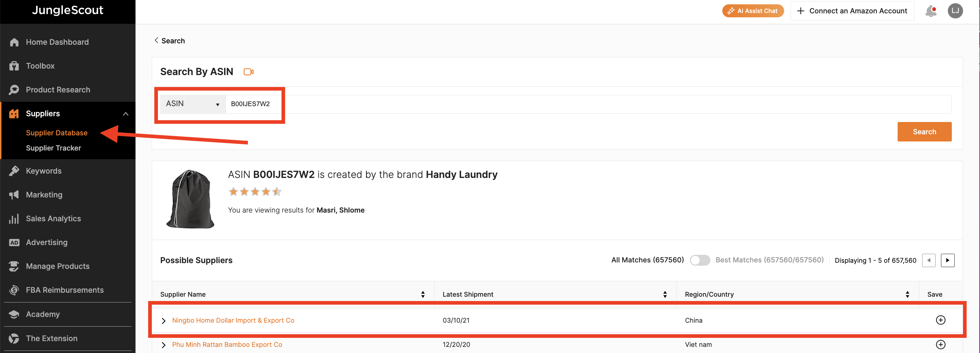
Task: Sort by Region/Country column arrows
Action: point(907,295)
